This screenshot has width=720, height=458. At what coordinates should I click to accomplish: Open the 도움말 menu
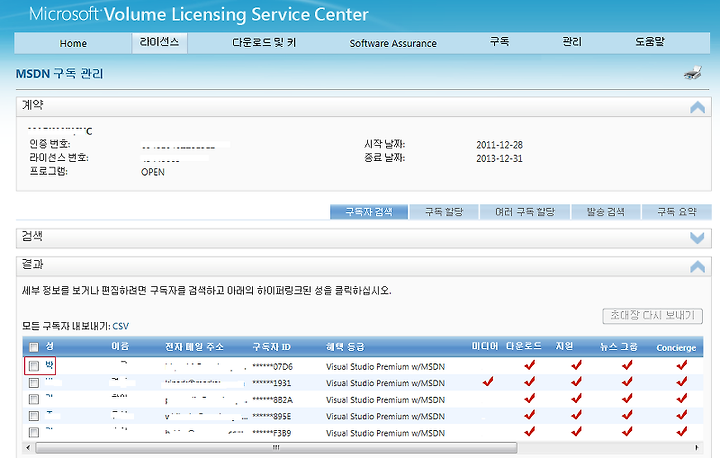point(650,42)
